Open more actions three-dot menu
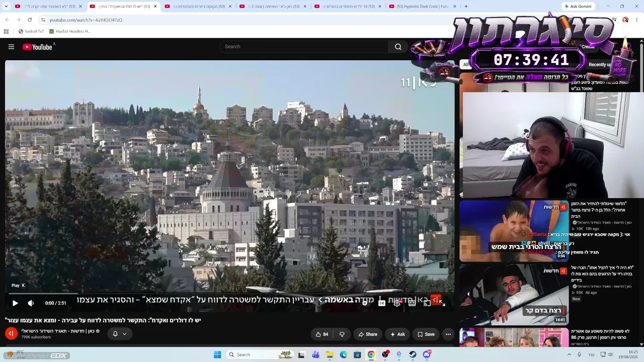Viewport: 644px width, 362px height. [448, 334]
